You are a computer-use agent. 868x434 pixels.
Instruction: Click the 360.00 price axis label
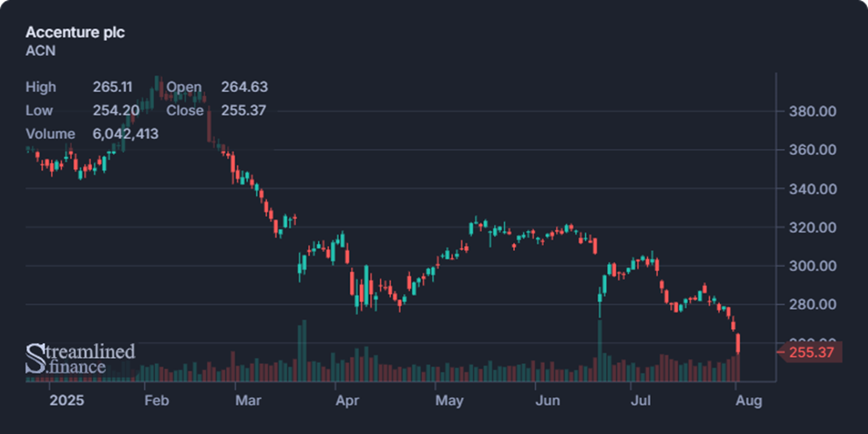click(x=813, y=150)
